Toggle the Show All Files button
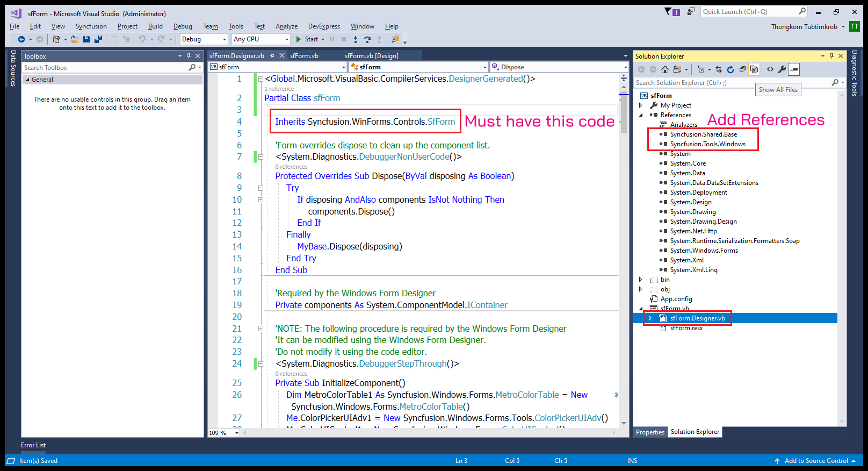Screen dimensions: 868x471 (x=754, y=69)
